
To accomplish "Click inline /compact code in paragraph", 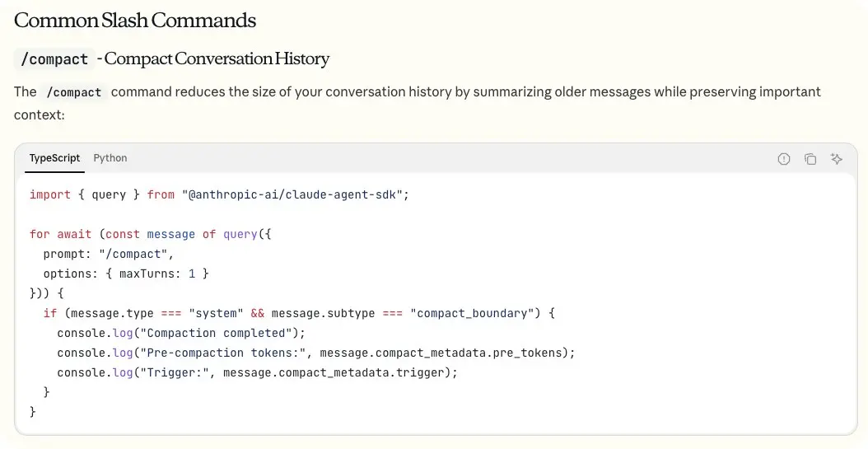I will (x=74, y=92).
